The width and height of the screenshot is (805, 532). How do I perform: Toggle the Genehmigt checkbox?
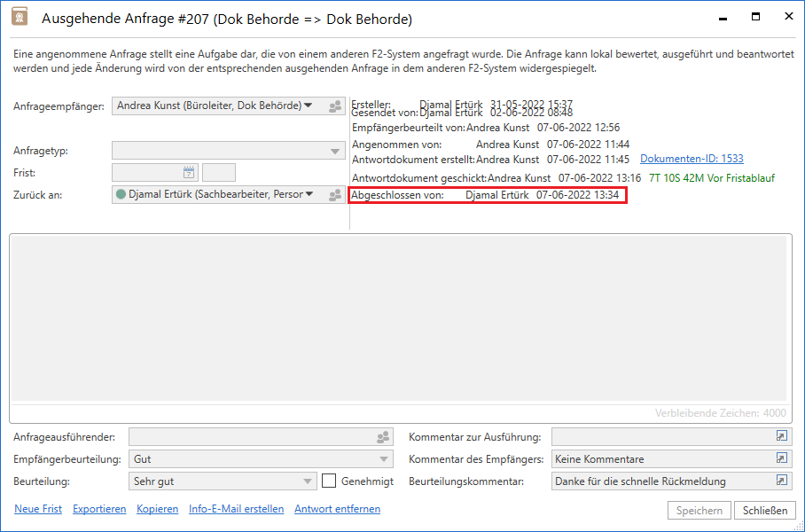coord(329,481)
